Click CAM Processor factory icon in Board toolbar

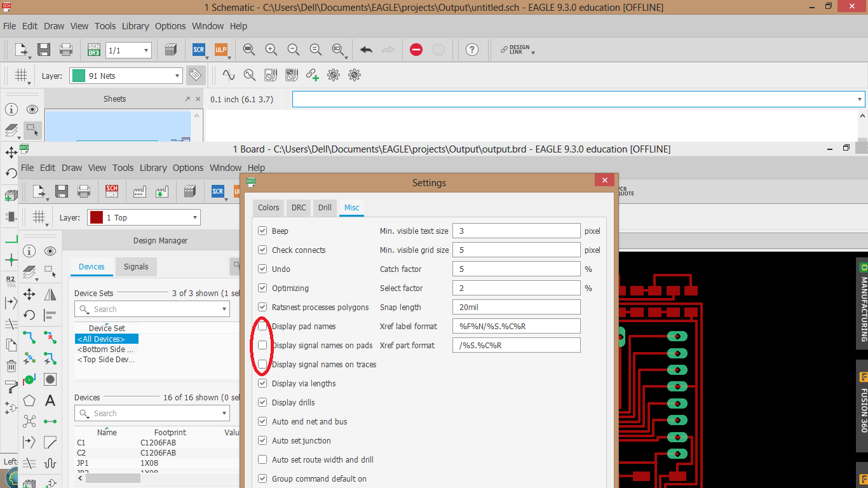[x=140, y=191]
